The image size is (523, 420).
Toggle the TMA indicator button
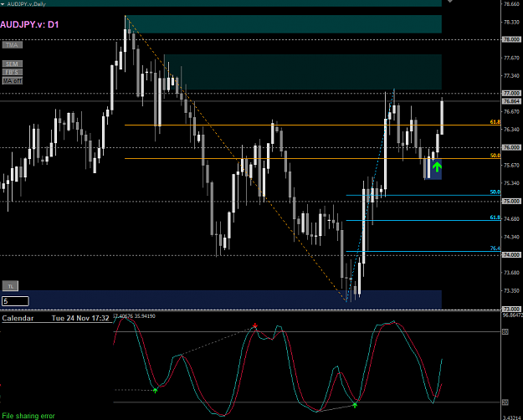tap(13, 44)
